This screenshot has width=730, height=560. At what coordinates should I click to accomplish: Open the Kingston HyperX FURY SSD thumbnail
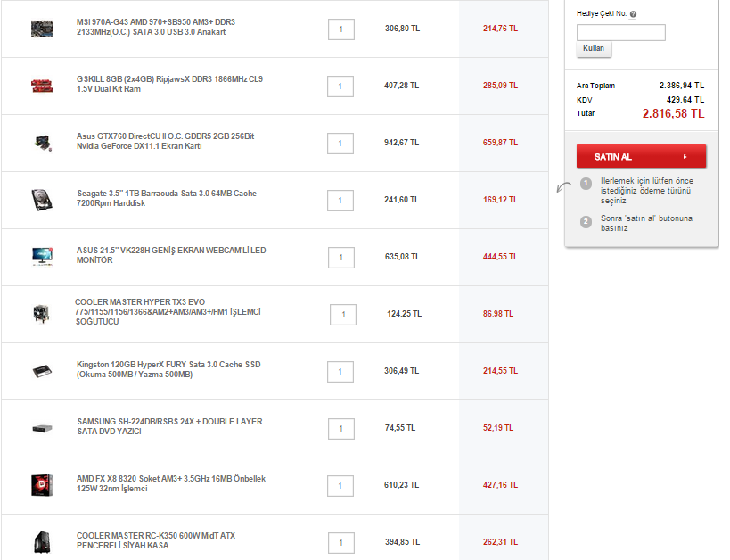42,371
